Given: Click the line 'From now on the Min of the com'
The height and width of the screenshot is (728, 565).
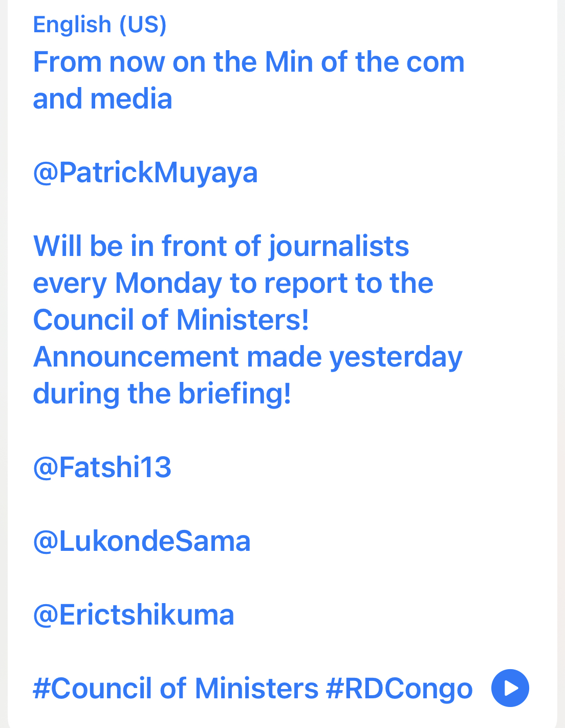Looking at the screenshot, I should (249, 62).
